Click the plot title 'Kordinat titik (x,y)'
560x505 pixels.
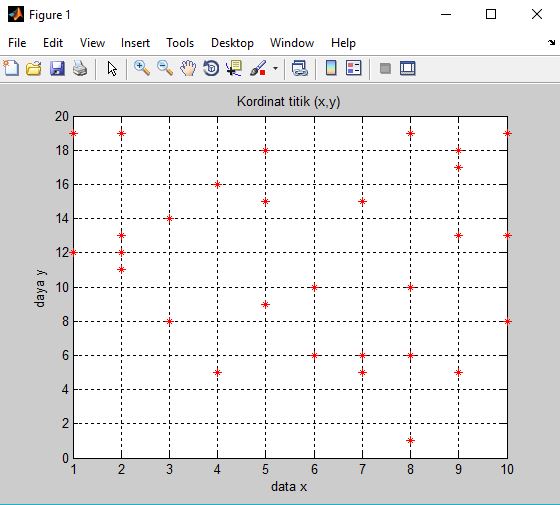(289, 102)
